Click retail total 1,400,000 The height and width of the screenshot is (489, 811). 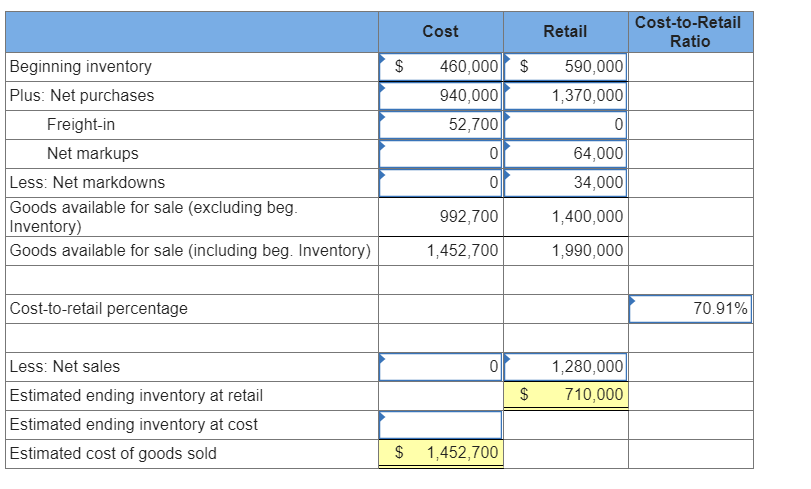pyautogui.click(x=565, y=217)
